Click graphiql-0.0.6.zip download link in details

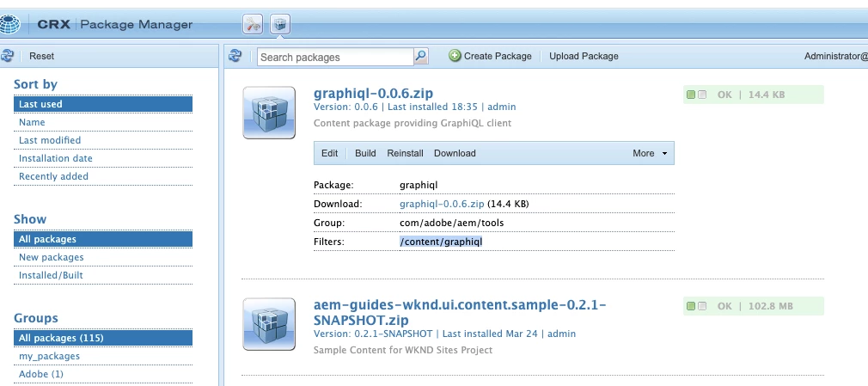point(442,204)
